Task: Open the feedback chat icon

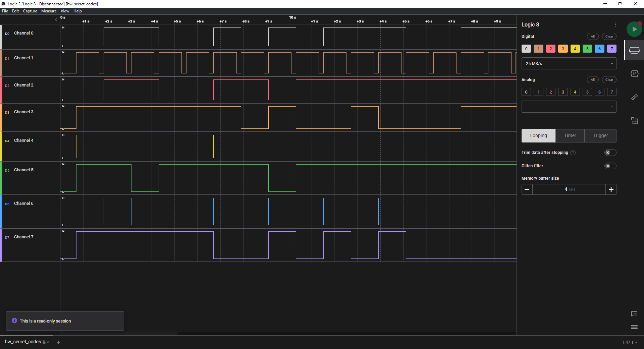Action: click(634, 314)
